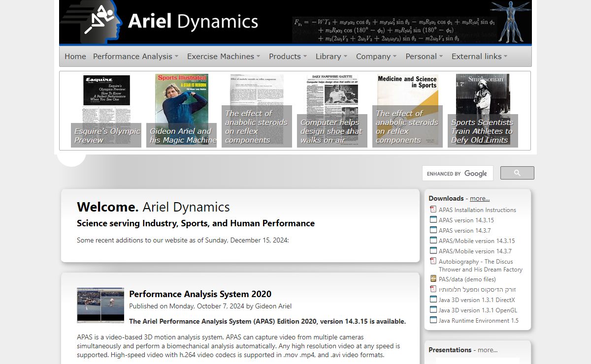Viewport: 591px width, 364px height.
Task: Click the 'Welcome. Ariel Dynamics' heading
Action: [x=153, y=207]
